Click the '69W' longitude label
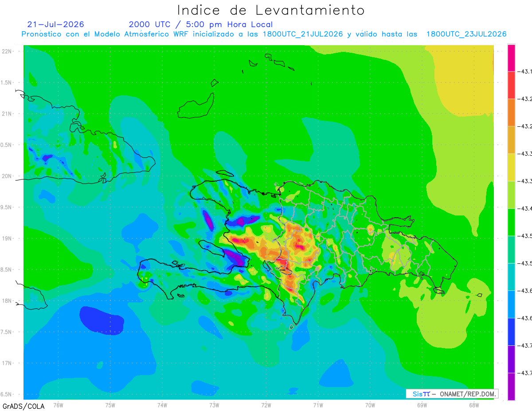This screenshot has height=411, width=532. point(422,406)
